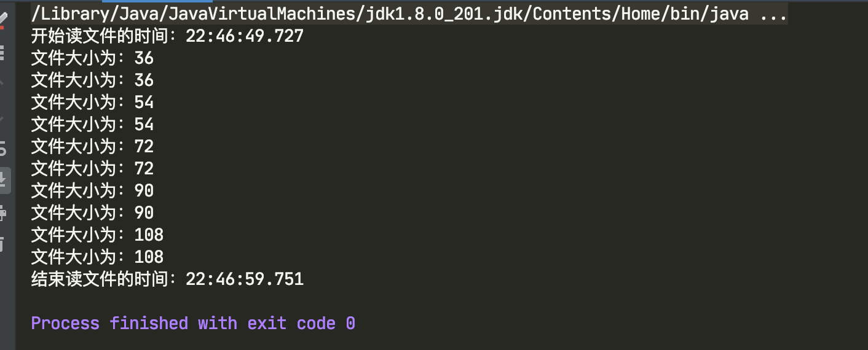The image size is (868, 350).
Task: Click the blank line above Process finished
Action: click(x=441, y=301)
